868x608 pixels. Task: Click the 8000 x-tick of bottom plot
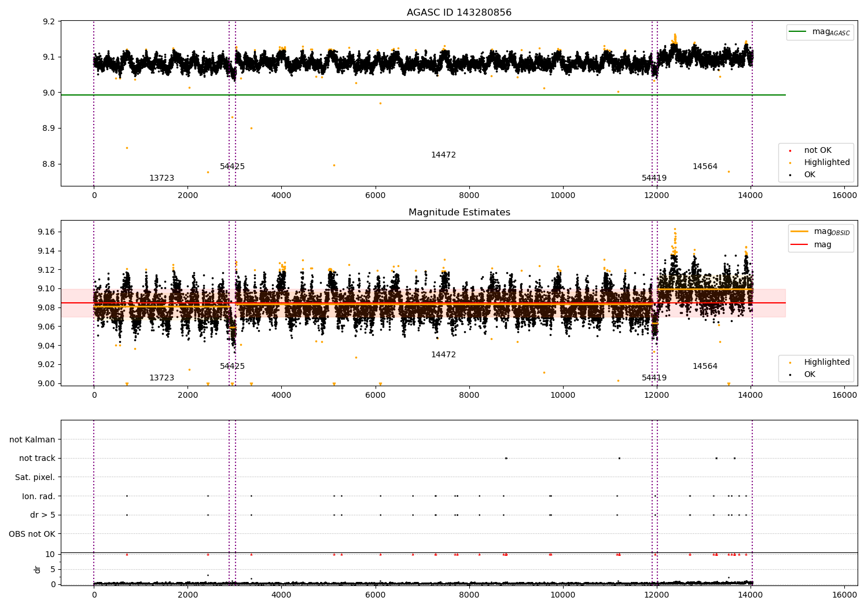(469, 595)
